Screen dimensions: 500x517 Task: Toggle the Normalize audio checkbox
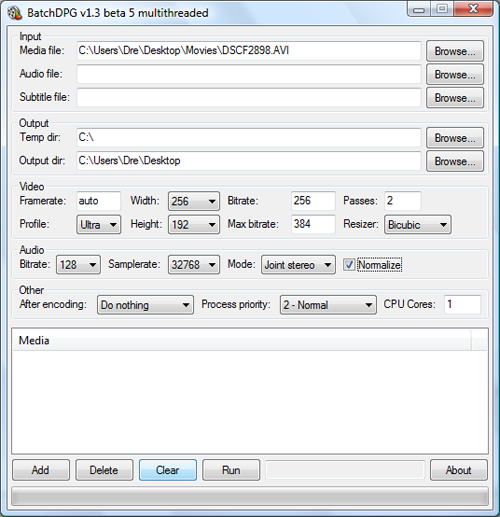(x=349, y=265)
